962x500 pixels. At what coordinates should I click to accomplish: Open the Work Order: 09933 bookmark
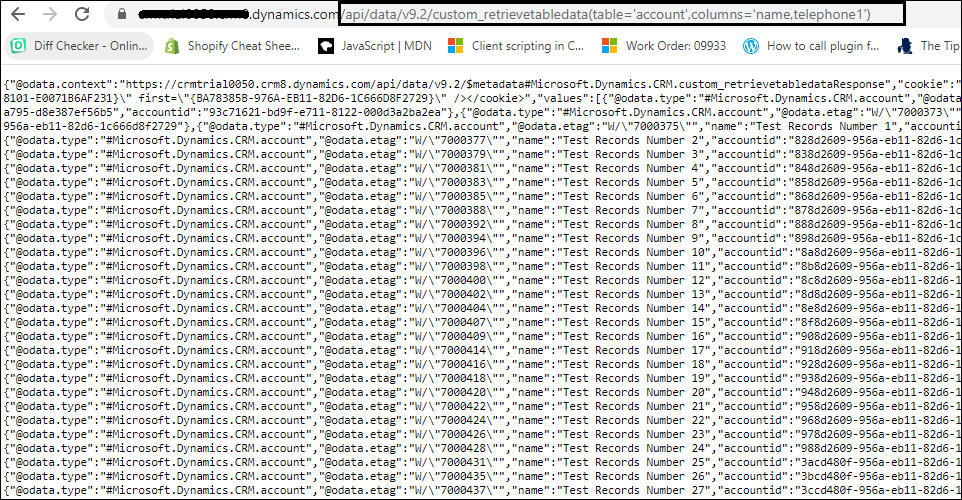[x=674, y=46]
